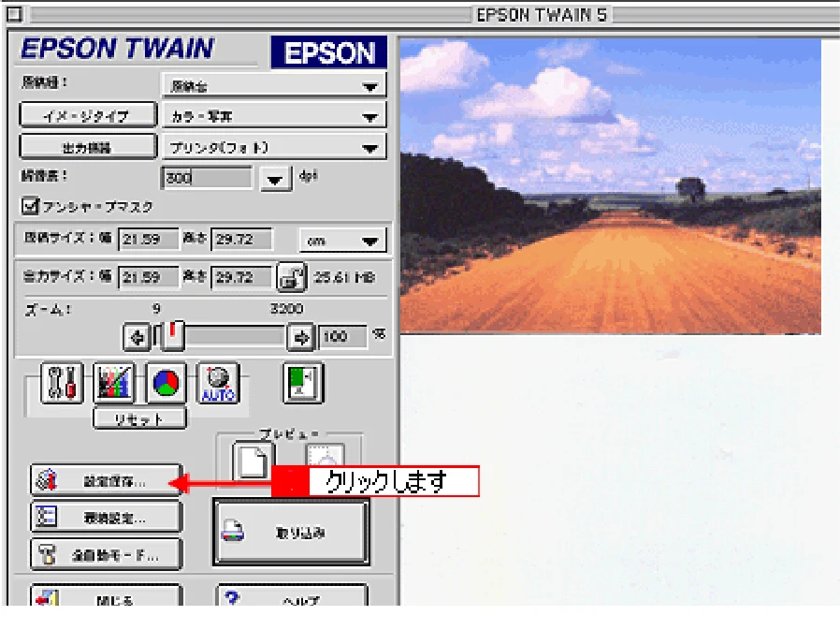Click the document size width field
The image size is (840, 630).
pyautogui.click(x=148, y=240)
